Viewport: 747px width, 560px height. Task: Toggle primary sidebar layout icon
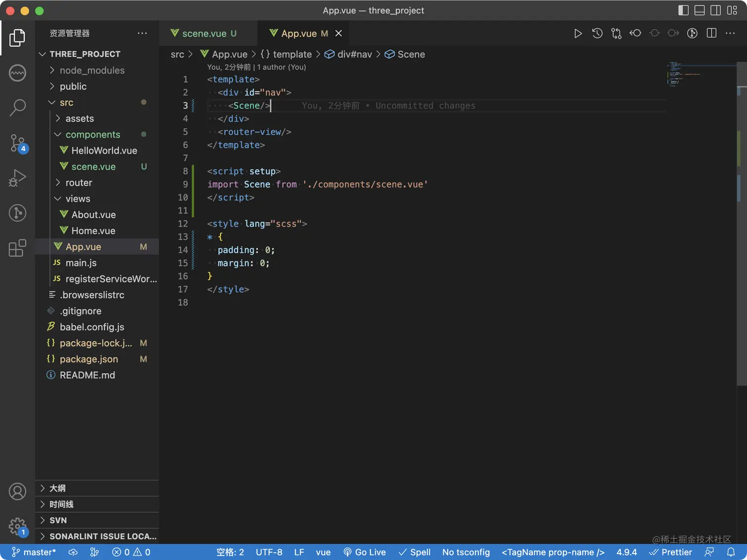pos(683,10)
